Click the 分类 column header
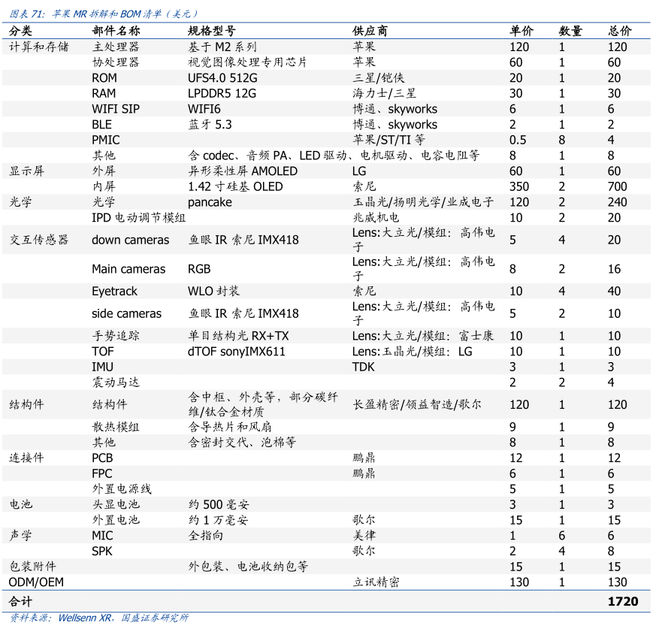Image resolution: width=662 pixels, height=644 pixels. (21, 31)
